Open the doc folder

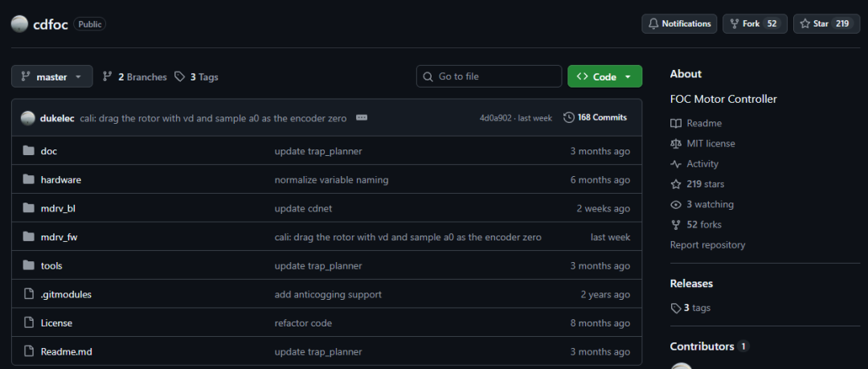click(49, 151)
